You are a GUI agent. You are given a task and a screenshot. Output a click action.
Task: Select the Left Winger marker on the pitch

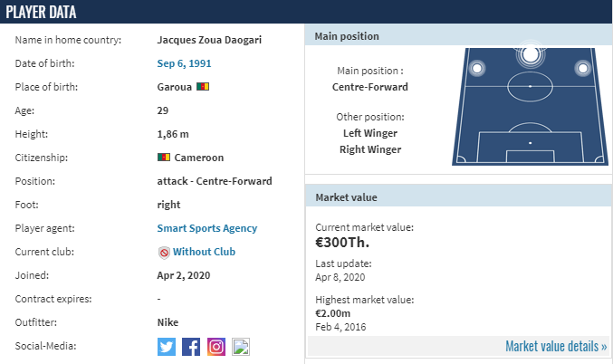click(x=477, y=69)
